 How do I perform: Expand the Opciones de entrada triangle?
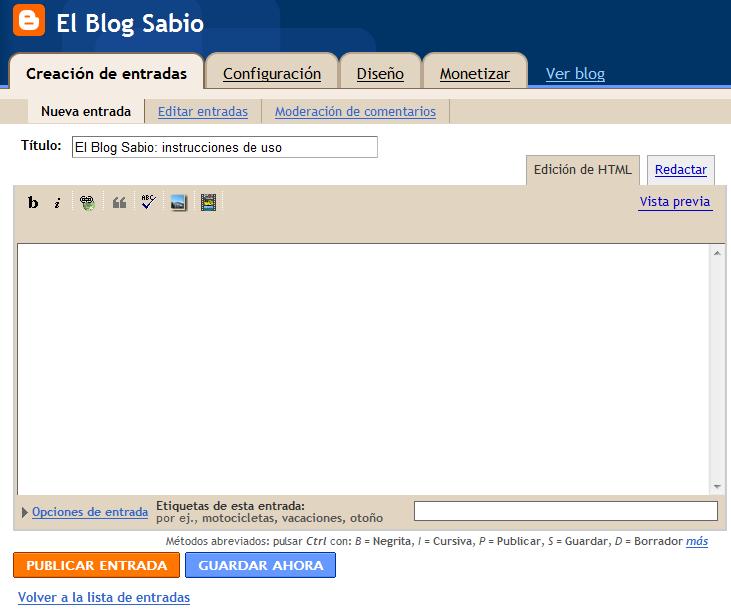[x=25, y=512]
